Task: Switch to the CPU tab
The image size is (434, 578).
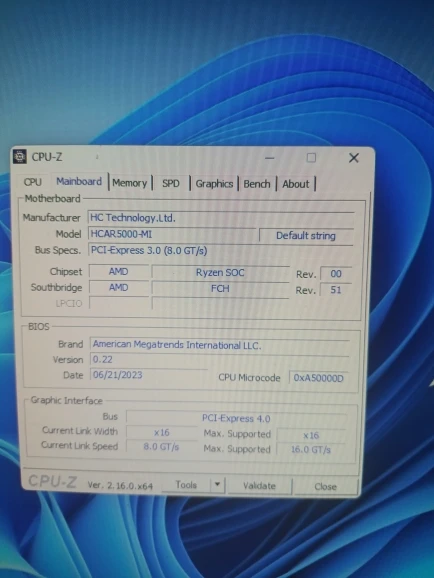Action: [32, 182]
